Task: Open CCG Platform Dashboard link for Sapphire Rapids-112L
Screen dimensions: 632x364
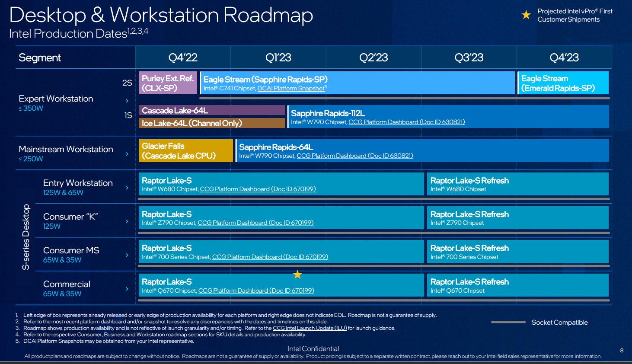Action: [x=406, y=122]
